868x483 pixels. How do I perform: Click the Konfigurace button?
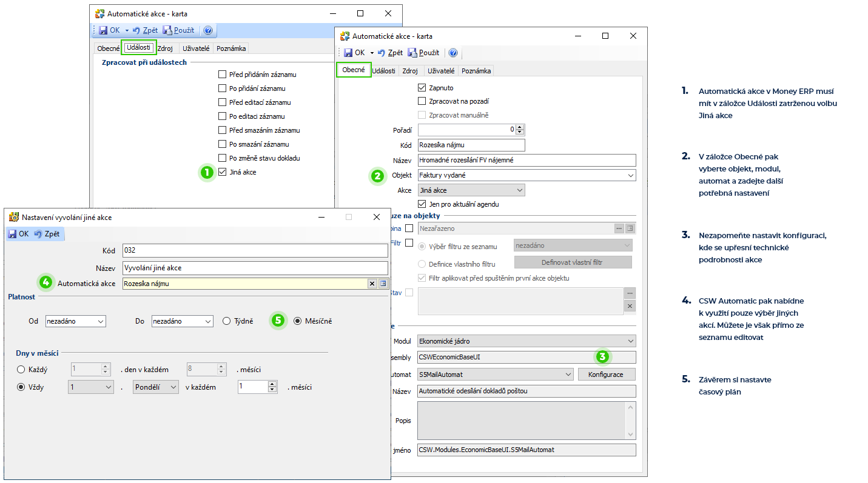pyautogui.click(x=606, y=375)
